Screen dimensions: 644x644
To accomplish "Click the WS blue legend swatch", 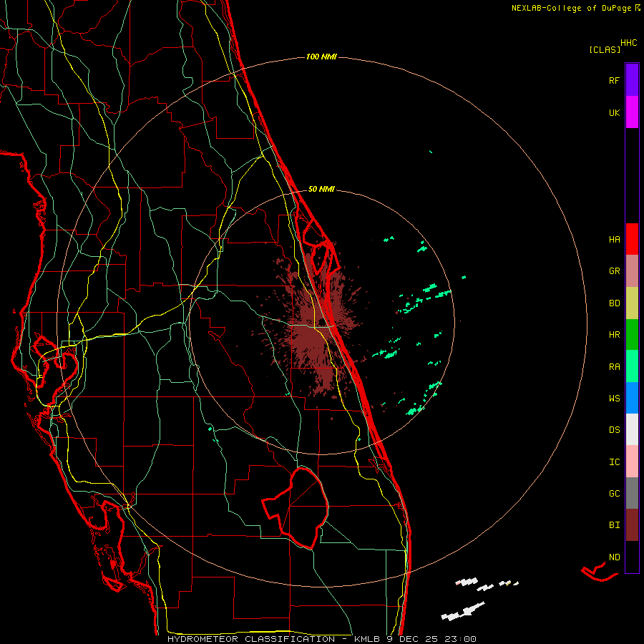I will coord(632,398).
